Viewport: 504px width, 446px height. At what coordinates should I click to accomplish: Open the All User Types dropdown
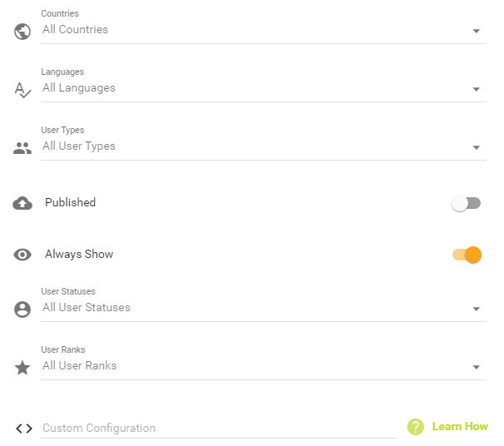tap(264, 146)
